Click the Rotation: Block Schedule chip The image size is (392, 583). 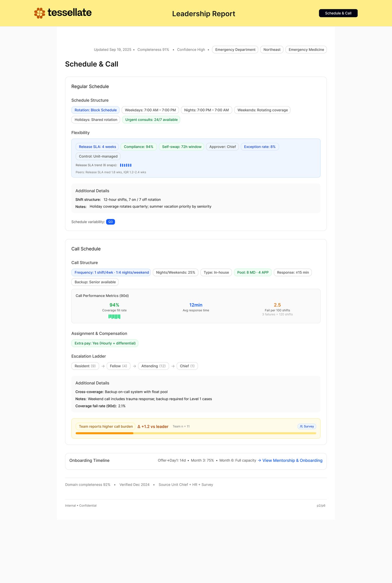(x=95, y=110)
